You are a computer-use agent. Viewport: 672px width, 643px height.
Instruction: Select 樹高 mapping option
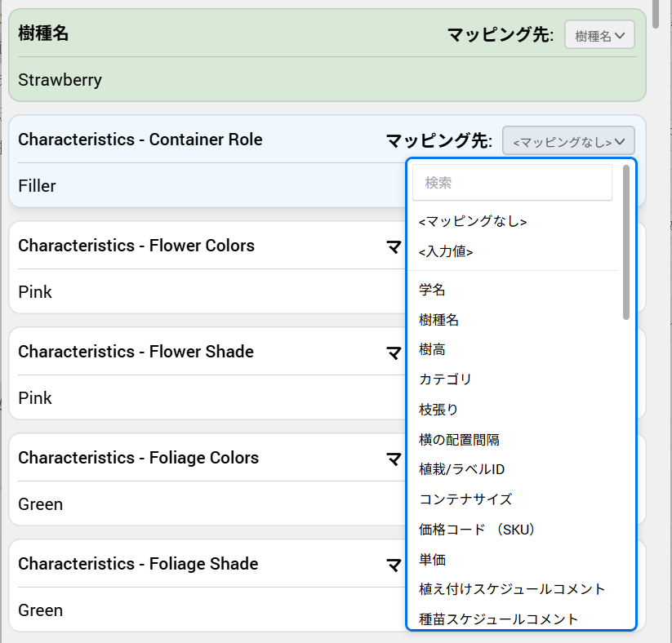pyautogui.click(x=432, y=349)
